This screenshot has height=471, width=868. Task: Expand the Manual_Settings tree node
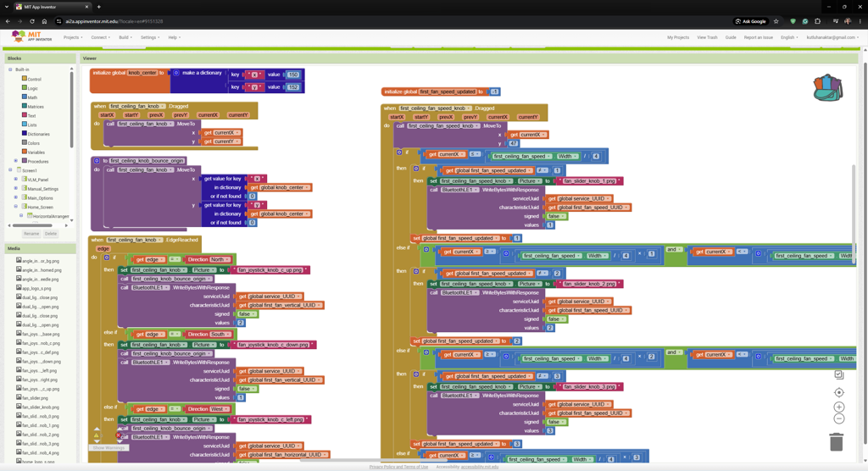click(15, 188)
